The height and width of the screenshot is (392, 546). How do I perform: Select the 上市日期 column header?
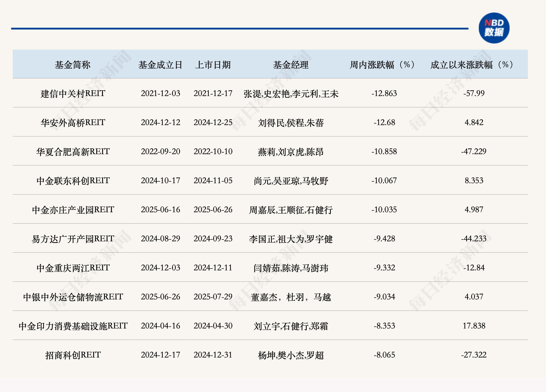pyautogui.click(x=213, y=65)
